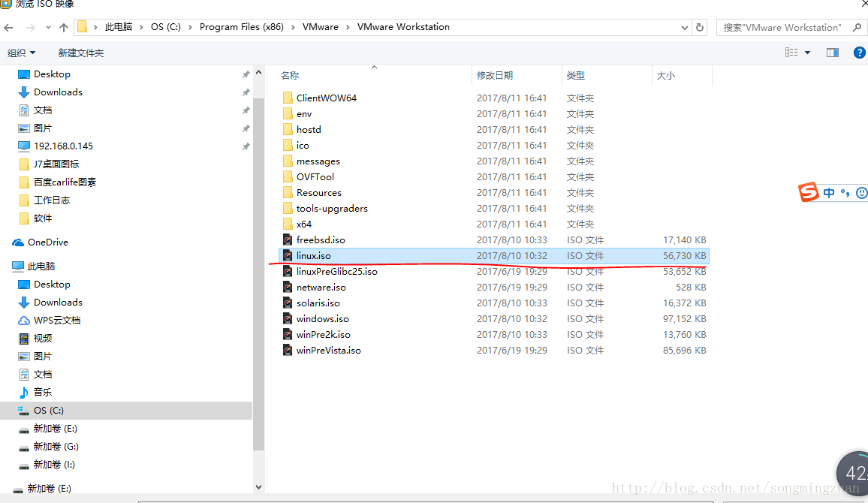Viewport: 868px width, 503px height.
Task: Select the hostd folder
Action: coord(309,129)
